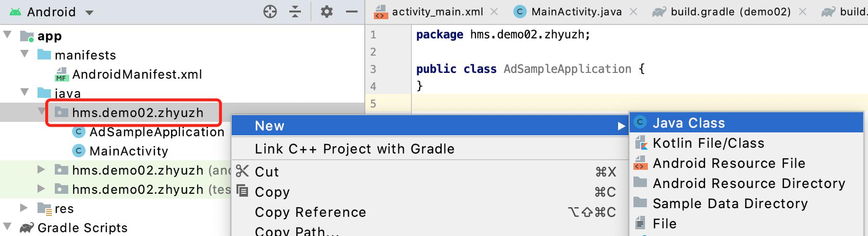Collapse the manifests folder
The width and height of the screenshot is (868, 236).
tap(25, 54)
